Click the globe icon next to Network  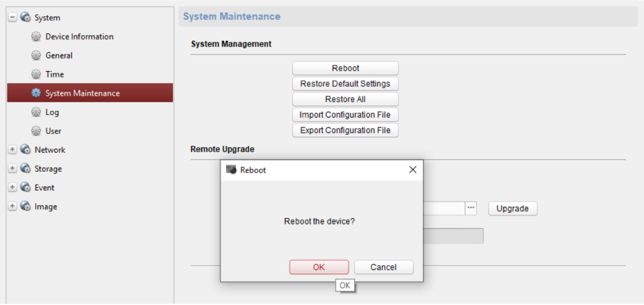(x=25, y=150)
